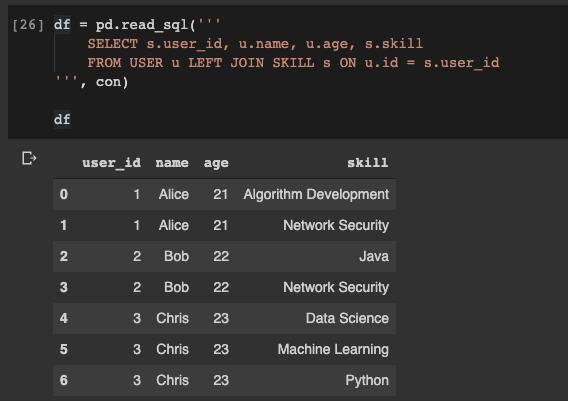
Task: Click the pd.read_sql line of code
Action: 137,25
